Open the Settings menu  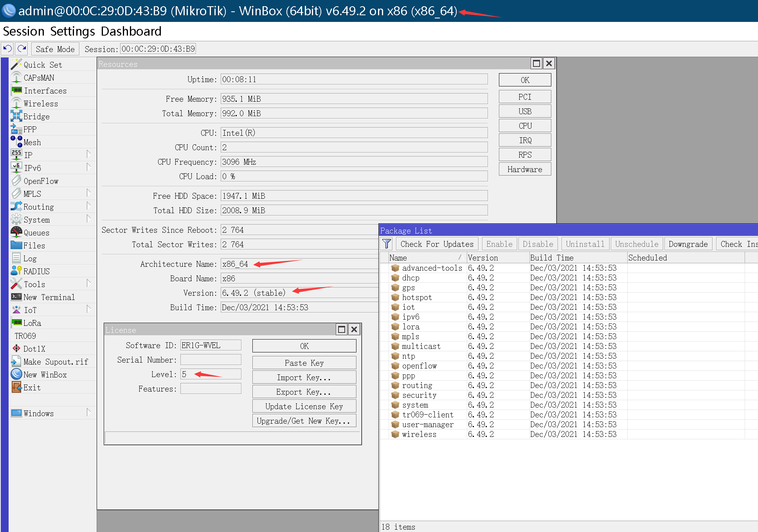coord(73,31)
